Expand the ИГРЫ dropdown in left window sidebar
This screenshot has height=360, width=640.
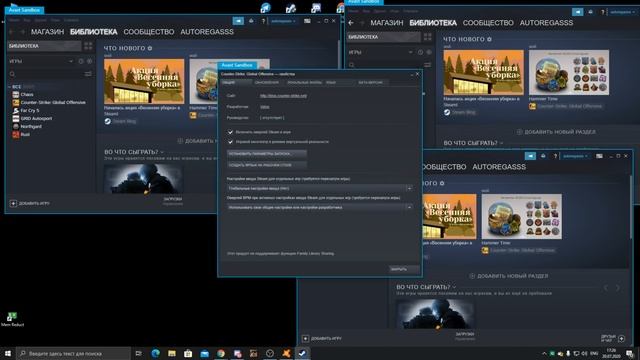click(x=71, y=61)
